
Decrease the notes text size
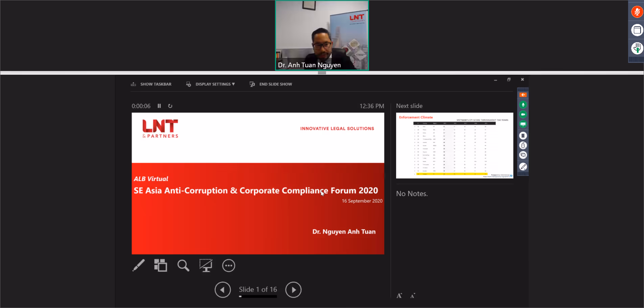(413, 296)
